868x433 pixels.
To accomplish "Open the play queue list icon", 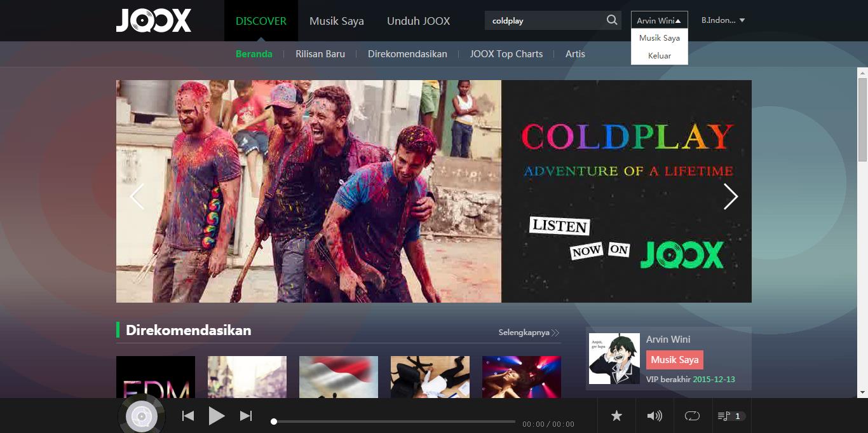I will 724,416.
